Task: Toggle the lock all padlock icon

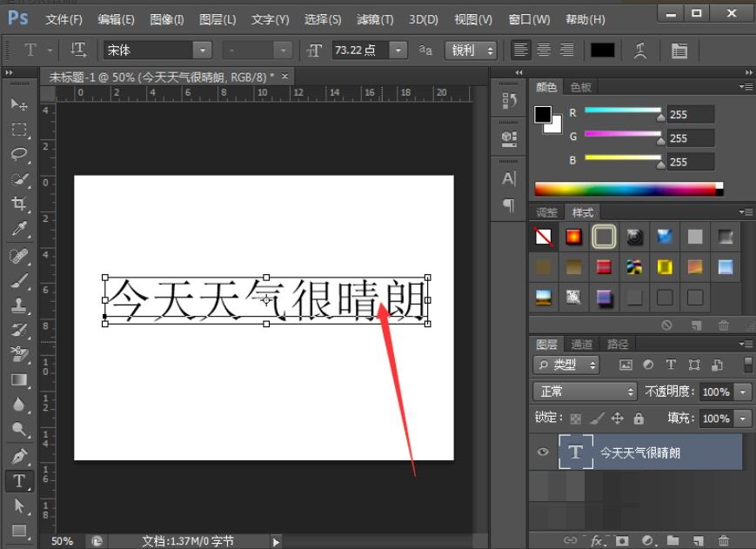Action: 639,418
